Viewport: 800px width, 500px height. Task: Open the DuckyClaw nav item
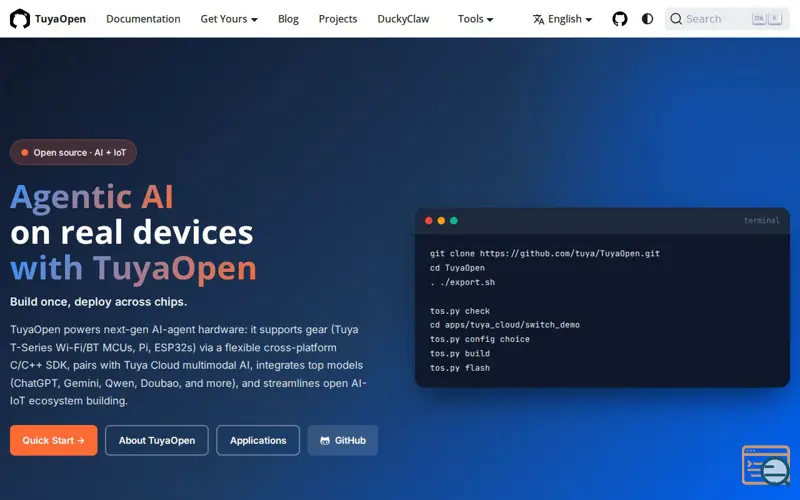403,19
